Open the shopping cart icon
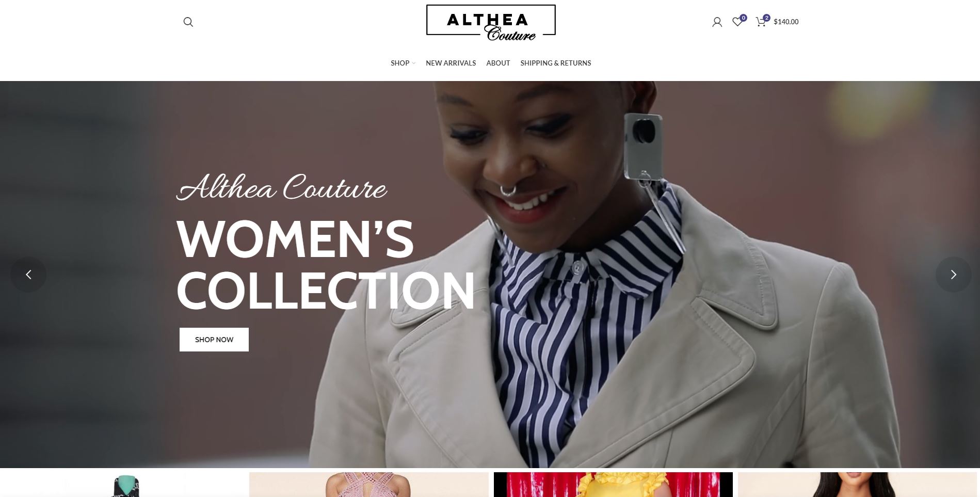Image resolution: width=980 pixels, height=497 pixels. (761, 22)
